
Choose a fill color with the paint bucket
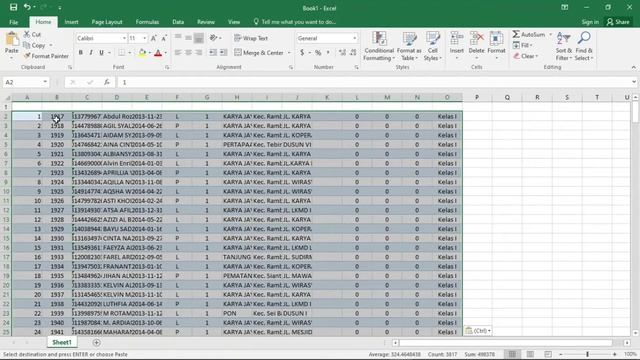142,53
